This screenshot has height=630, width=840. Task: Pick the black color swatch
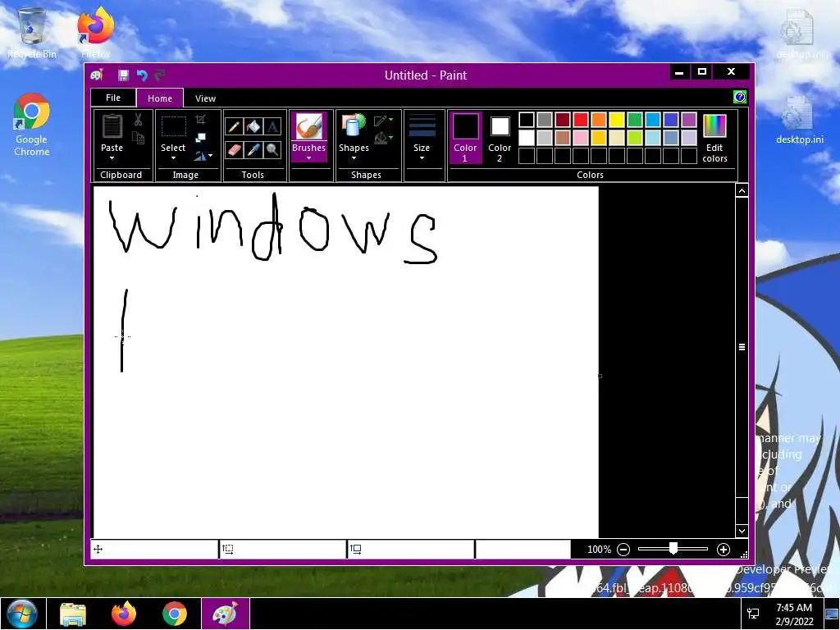click(527, 120)
